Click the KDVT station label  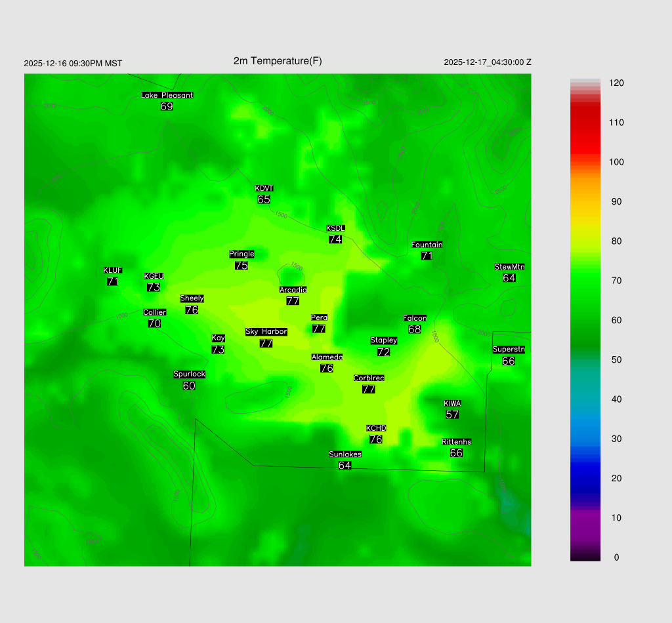264,189
